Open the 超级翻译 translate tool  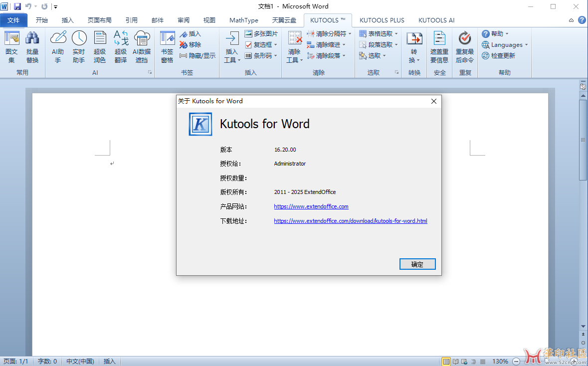(x=121, y=47)
